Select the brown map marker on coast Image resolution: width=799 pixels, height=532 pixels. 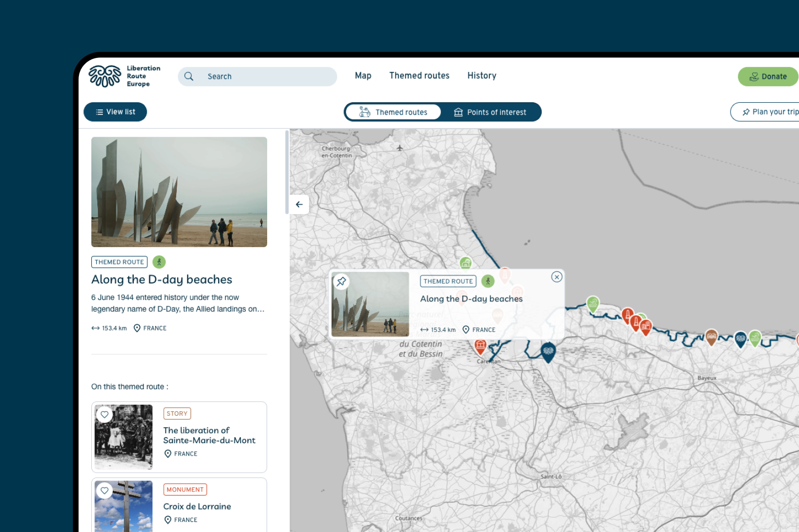click(x=711, y=337)
